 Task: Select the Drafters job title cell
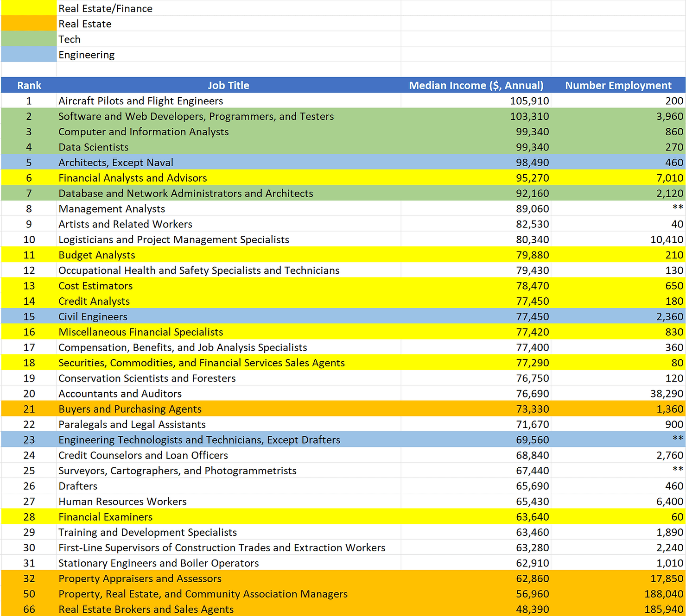(77, 486)
